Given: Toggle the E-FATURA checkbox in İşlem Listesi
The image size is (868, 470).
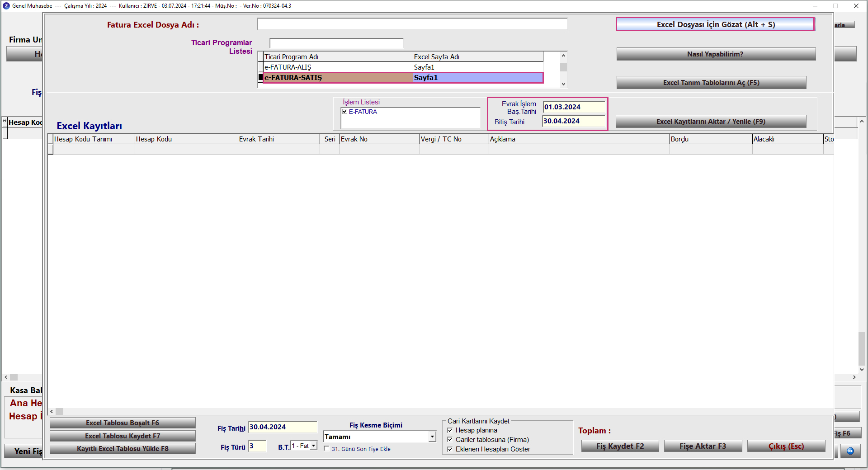Looking at the screenshot, I should pyautogui.click(x=345, y=112).
